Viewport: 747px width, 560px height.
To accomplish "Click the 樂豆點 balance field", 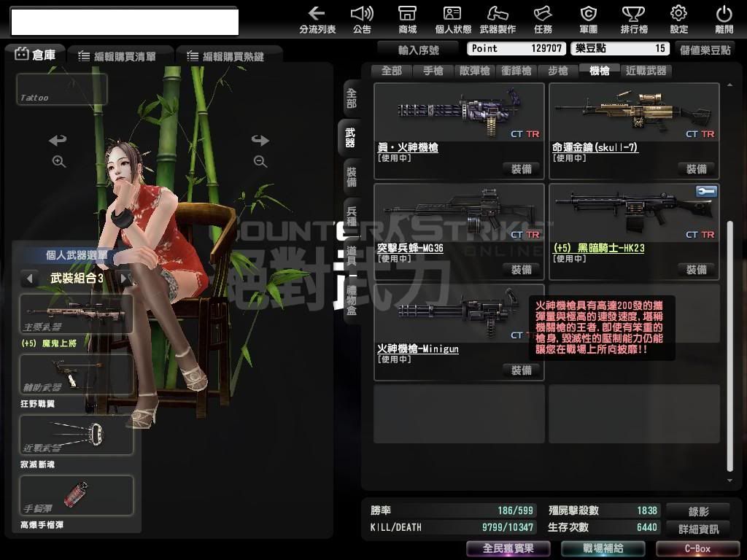I will 620,49.
